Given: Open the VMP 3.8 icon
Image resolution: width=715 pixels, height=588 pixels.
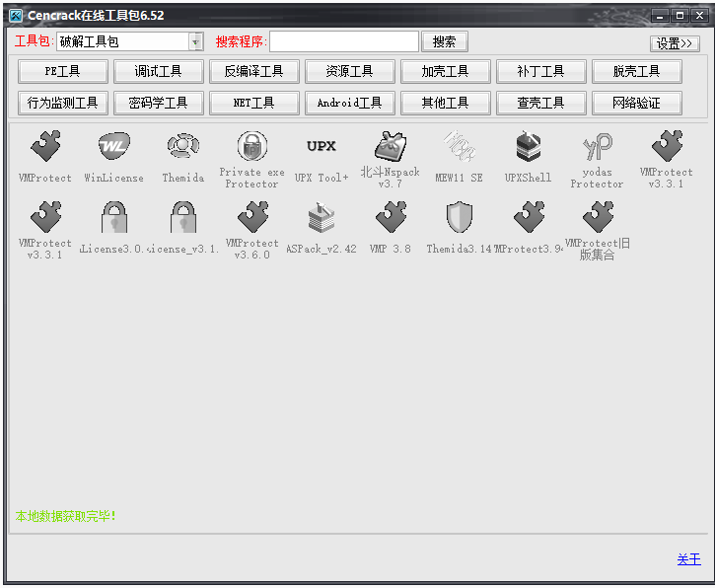Looking at the screenshot, I should tap(390, 218).
